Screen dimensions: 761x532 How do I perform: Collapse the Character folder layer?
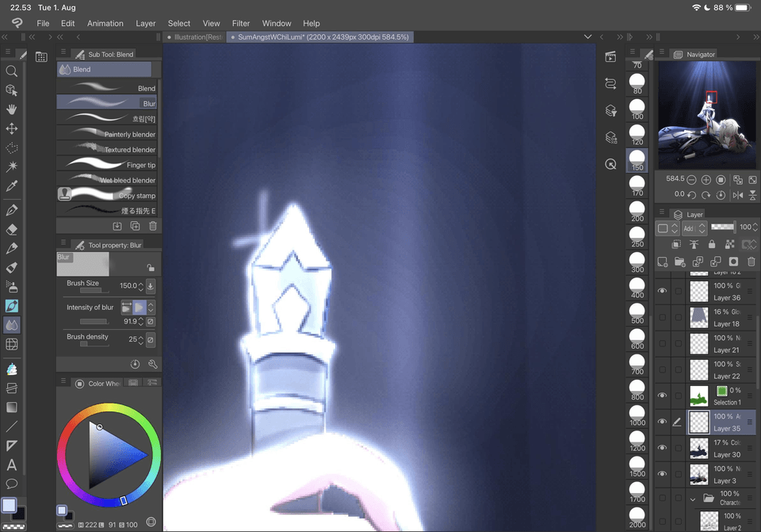click(693, 499)
